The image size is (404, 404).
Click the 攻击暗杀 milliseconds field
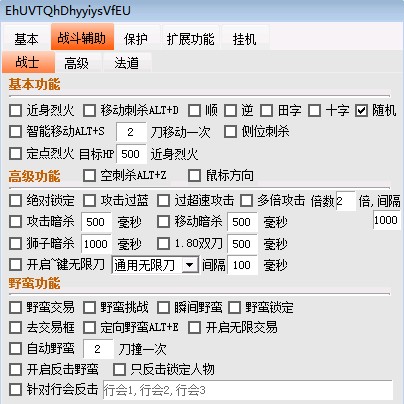click(96, 222)
